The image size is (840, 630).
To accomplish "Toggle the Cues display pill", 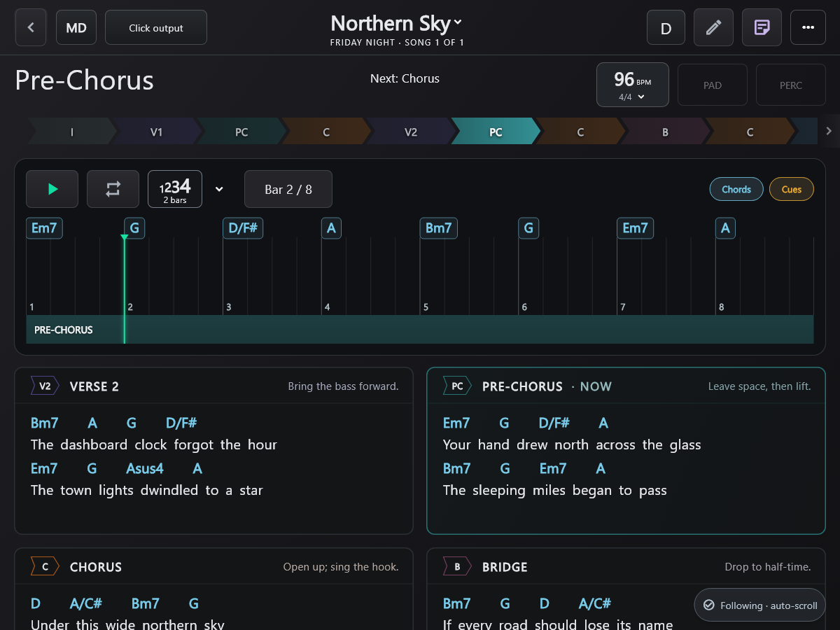I will tap(792, 189).
